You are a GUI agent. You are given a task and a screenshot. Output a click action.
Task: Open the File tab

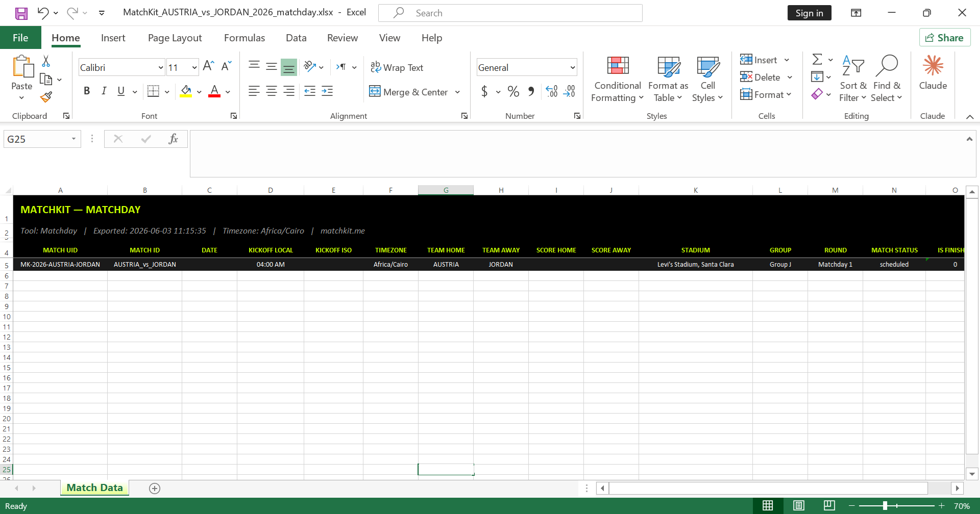coord(20,38)
